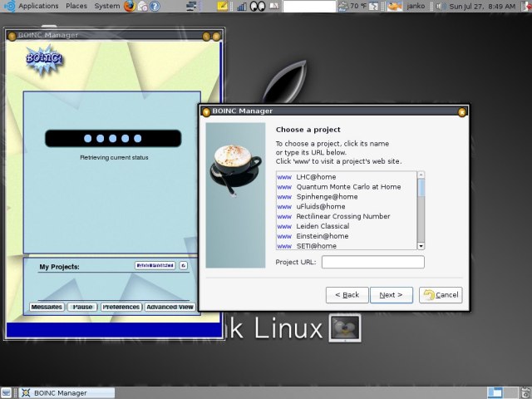
Task: Open the dictionary book applet icon
Action: [274, 6]
